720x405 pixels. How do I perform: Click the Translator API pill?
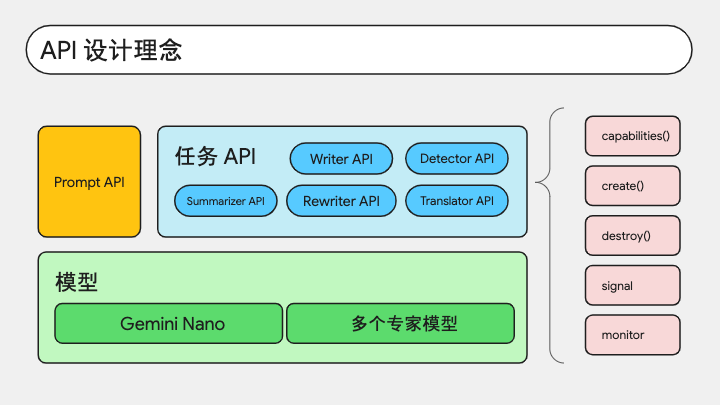coord(457,201)
